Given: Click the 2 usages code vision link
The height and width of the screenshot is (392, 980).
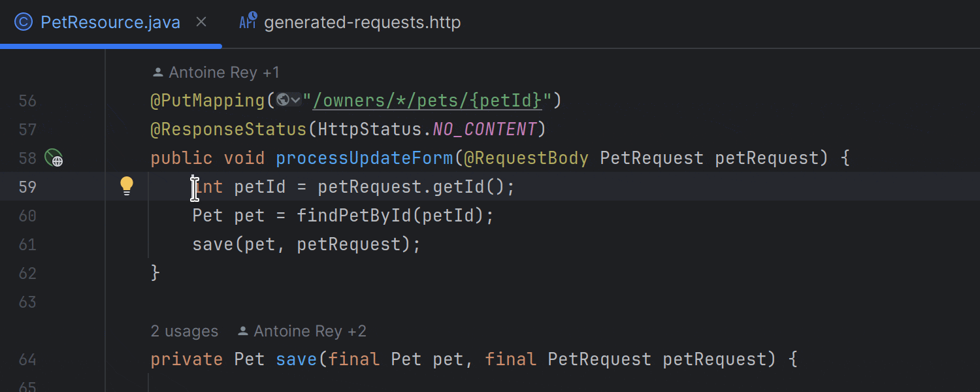Looking at the screenshot, I should pos(184,331).
